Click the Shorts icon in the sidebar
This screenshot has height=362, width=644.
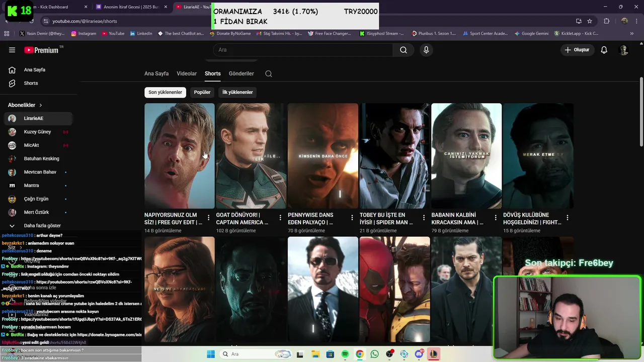point(12,83)
